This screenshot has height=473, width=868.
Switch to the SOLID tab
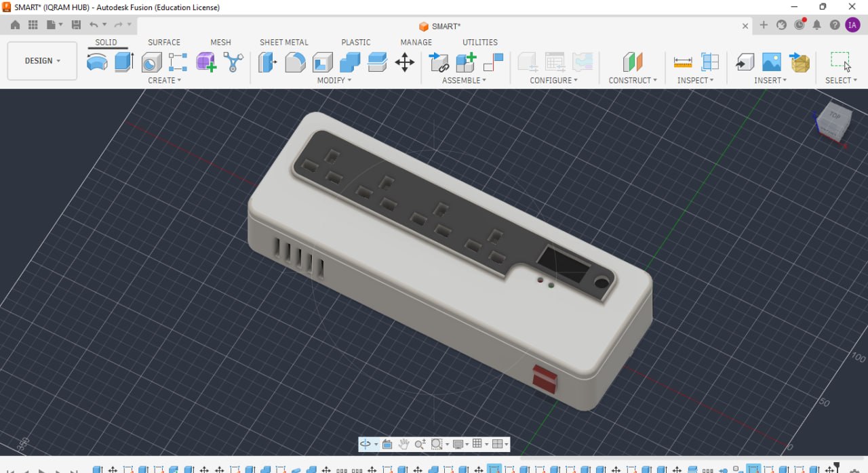(x=106, y=42)
